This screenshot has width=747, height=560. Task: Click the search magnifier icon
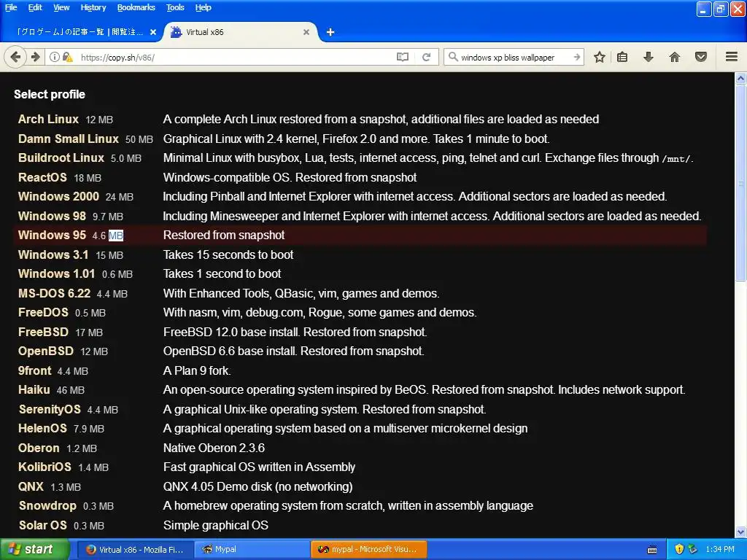tap(453, 57)
